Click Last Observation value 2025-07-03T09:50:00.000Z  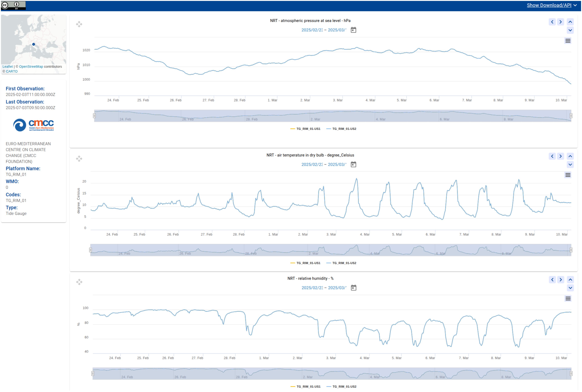tap(31, 108)
